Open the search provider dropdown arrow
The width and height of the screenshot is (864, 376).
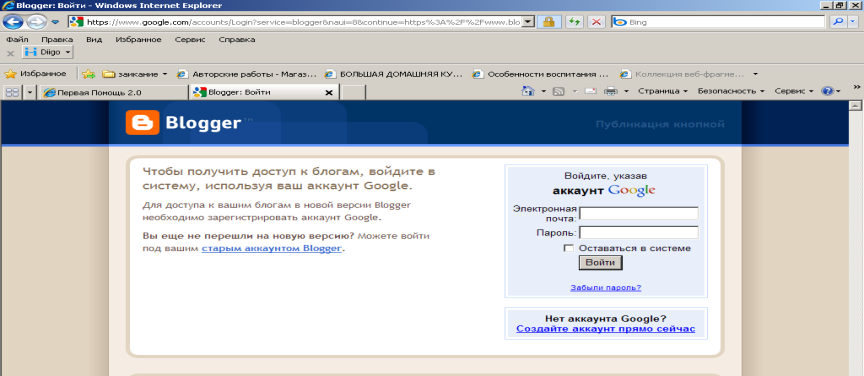click(853, 22)
